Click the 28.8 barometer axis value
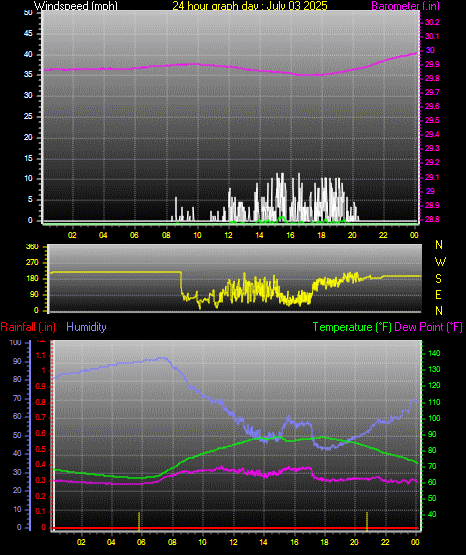The width and height of the screenshot is (466, 555). [x=432, y=219]
